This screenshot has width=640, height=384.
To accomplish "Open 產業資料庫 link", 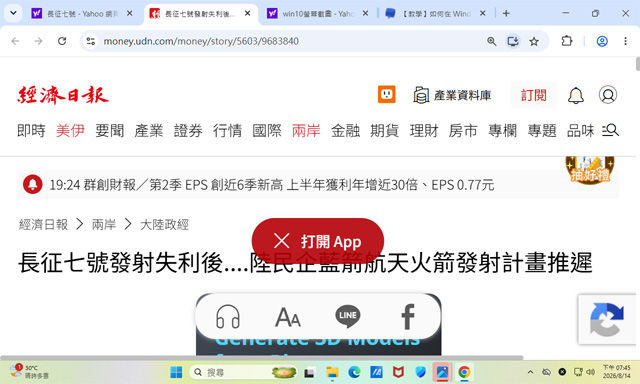I will coord(452,95).
